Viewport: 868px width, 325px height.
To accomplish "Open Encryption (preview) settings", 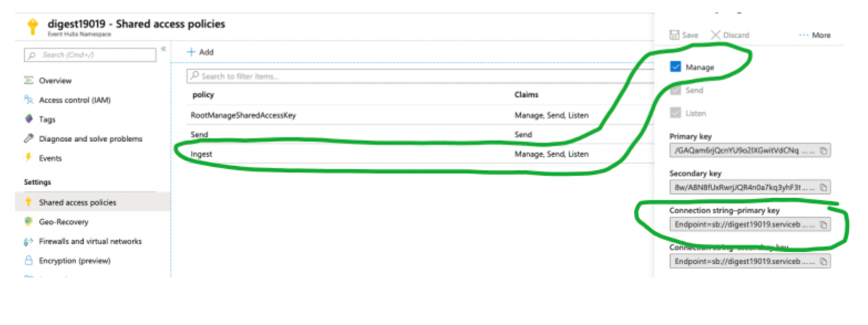I will click(x=75, y=260).
